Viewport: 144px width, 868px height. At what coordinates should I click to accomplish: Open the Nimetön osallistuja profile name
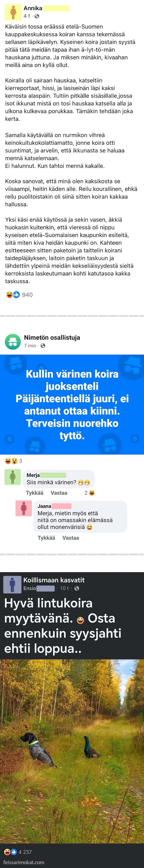(x=52, y=337)
